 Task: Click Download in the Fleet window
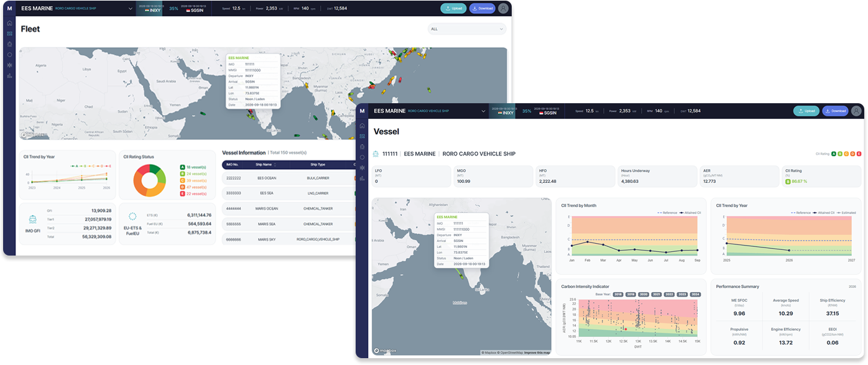(482, 8)
